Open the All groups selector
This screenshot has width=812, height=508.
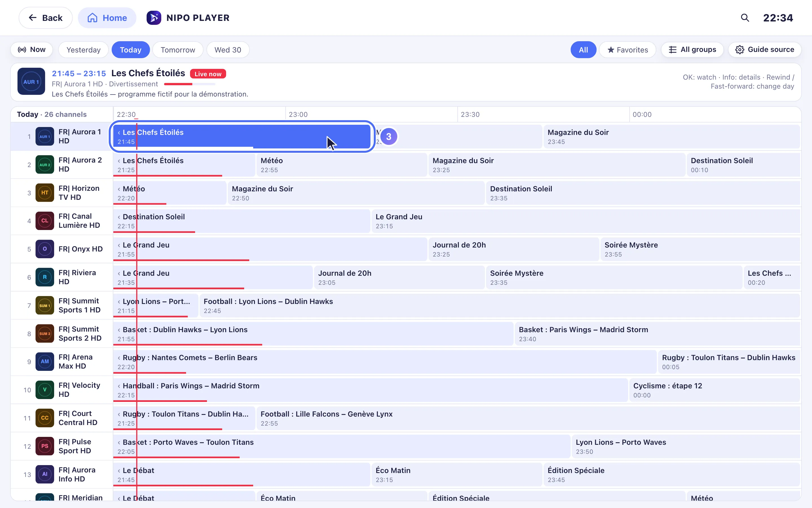click(692, 50)
